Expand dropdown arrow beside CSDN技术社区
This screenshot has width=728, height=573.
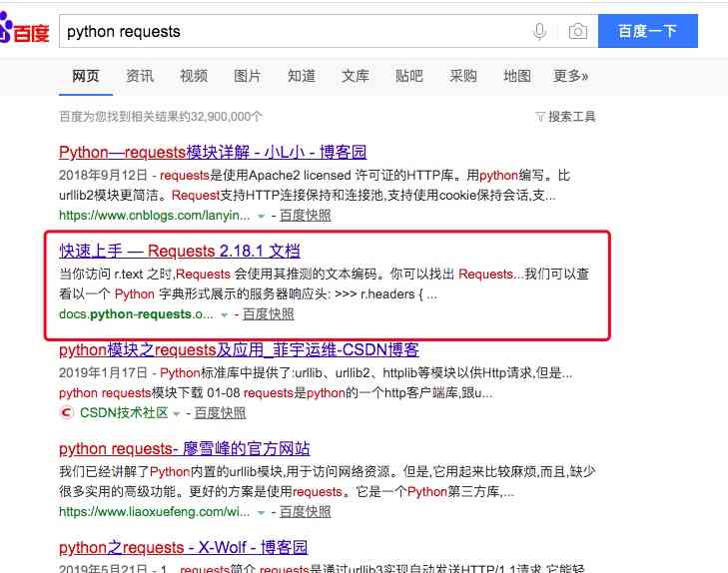pos(177,413)
